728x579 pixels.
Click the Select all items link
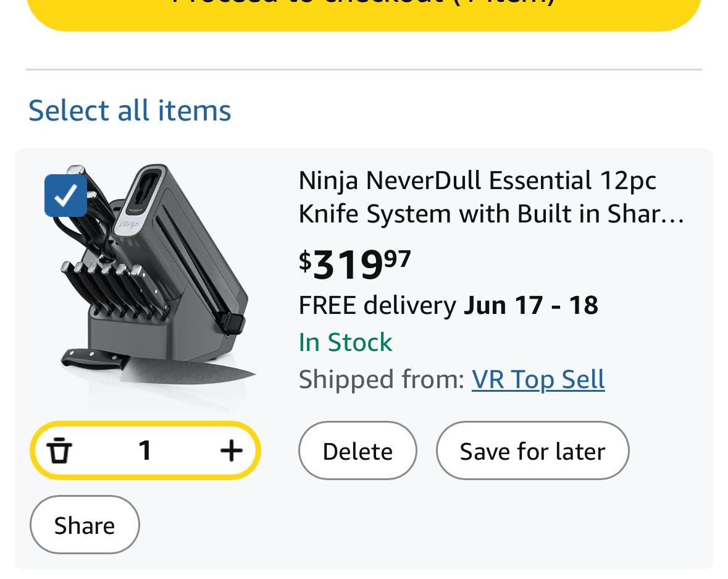tap(130, 111)
